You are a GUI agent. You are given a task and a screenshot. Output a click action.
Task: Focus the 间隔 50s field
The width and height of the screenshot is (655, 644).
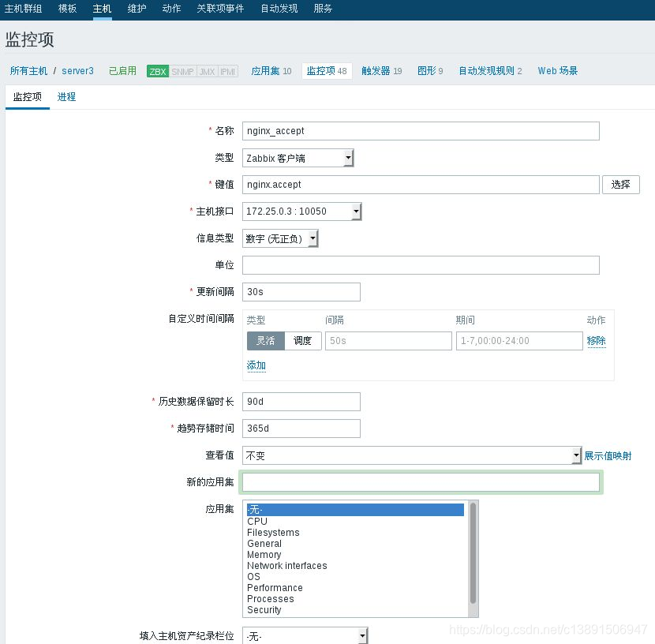(388, 341)
